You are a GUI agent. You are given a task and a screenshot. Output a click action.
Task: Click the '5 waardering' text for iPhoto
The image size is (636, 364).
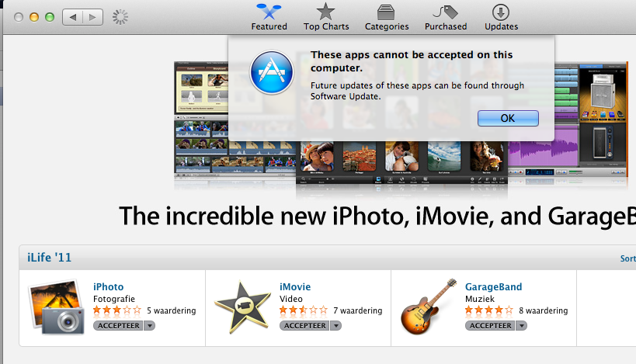pyautogui.click(x=171, y=310)
